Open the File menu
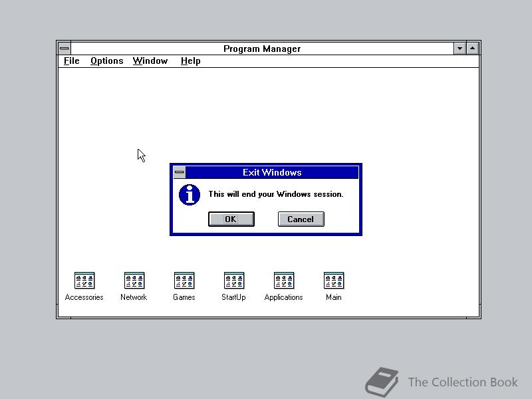 click(x=70, y=61)
